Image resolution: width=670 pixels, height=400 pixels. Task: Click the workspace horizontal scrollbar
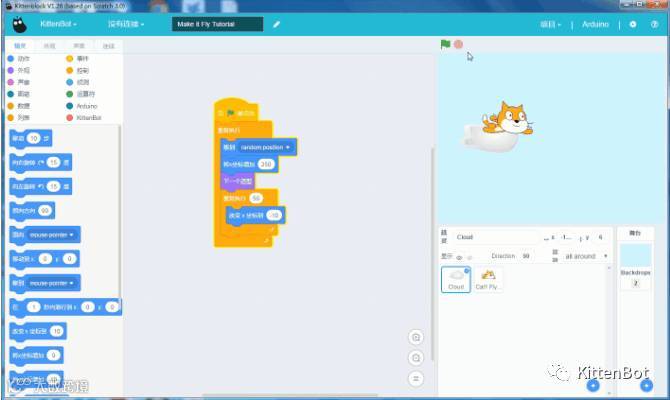(x=290, y=395)
